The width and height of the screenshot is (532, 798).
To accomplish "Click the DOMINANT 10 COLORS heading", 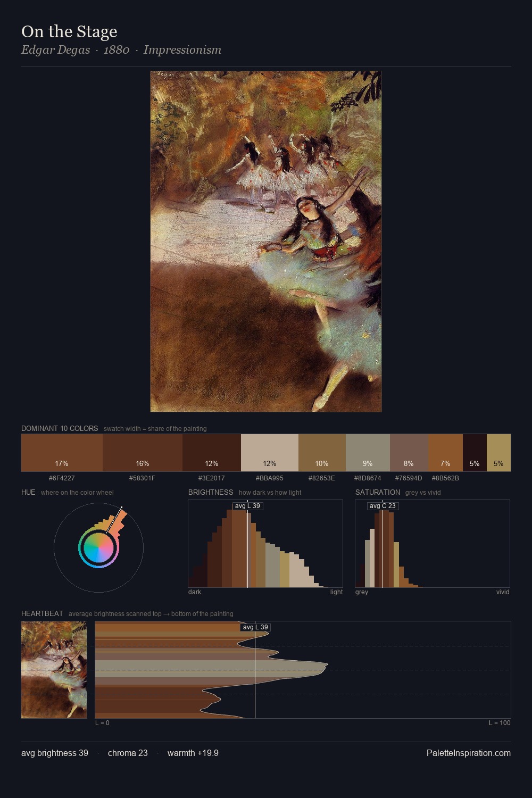I will click(x=60, y=429).
